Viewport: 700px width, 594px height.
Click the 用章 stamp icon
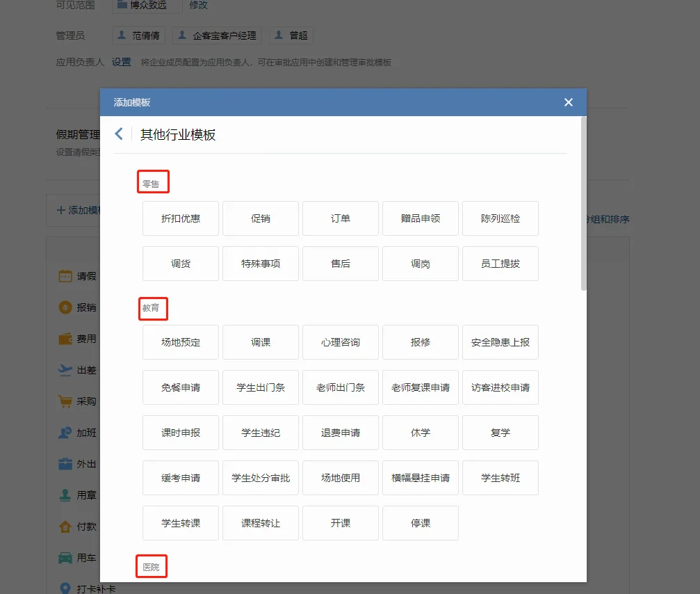coord(65,495)
